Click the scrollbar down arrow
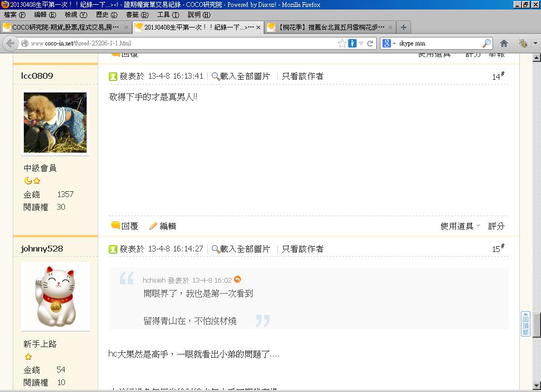 point(537,386)
